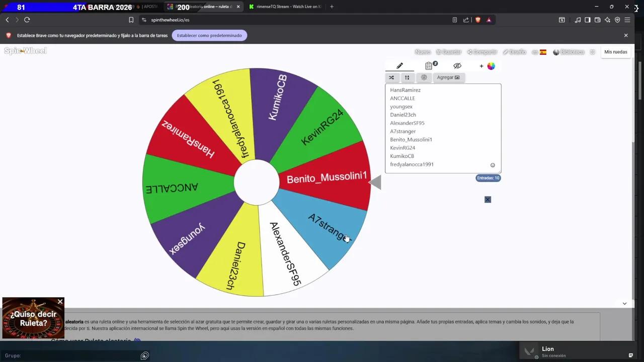Screen dimensions: 644x362
Task: Go back using the browser back arrow
Action: (7, 20)
